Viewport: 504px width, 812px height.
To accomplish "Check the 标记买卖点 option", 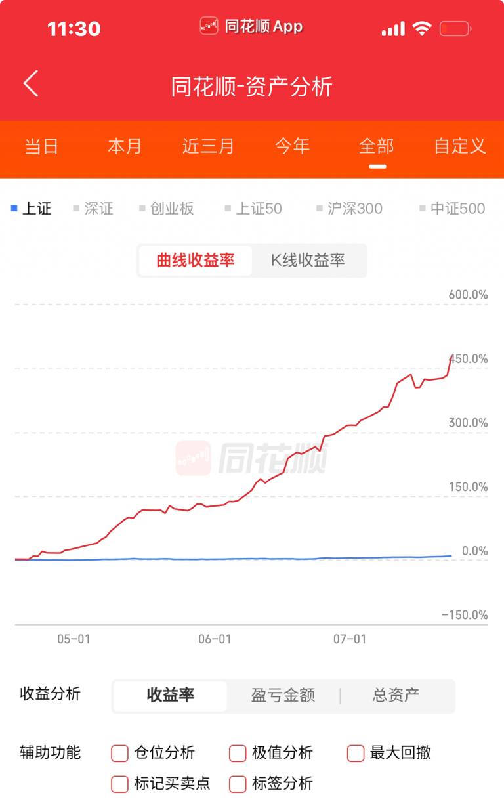I will pyautogui.click(x=119, y=784).
